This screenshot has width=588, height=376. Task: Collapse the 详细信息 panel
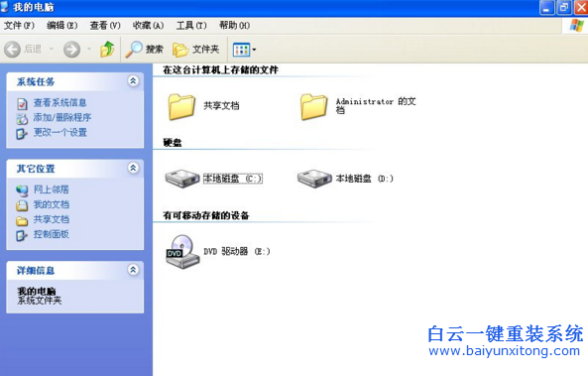(x=133, y=270)
